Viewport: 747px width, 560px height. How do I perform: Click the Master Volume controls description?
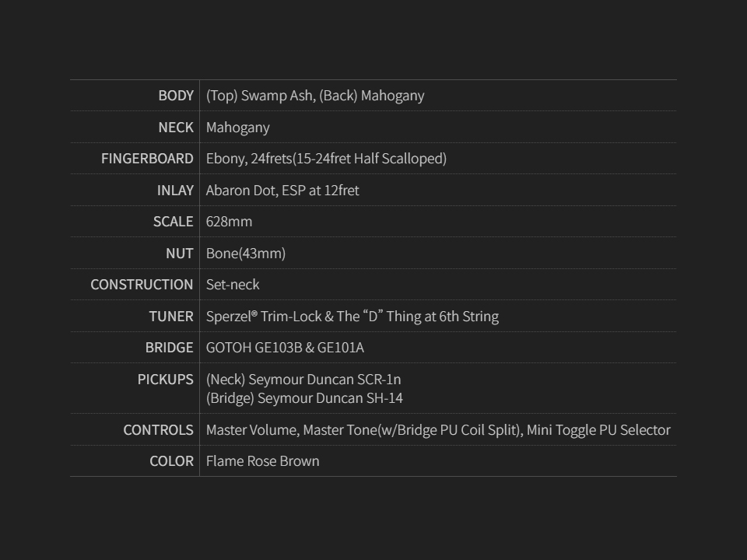[x=438, y=430]
